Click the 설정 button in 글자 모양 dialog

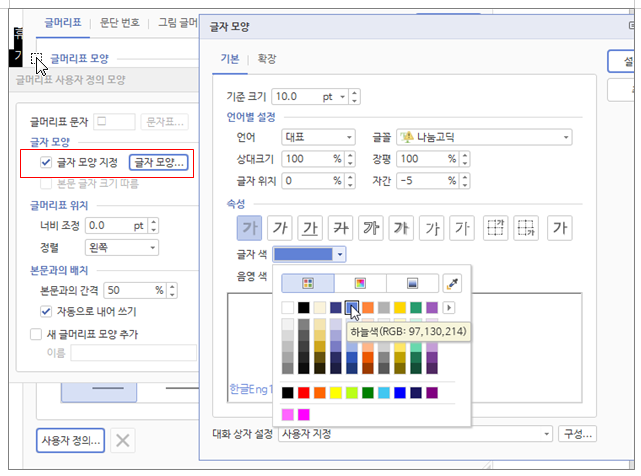click(622, 61)
